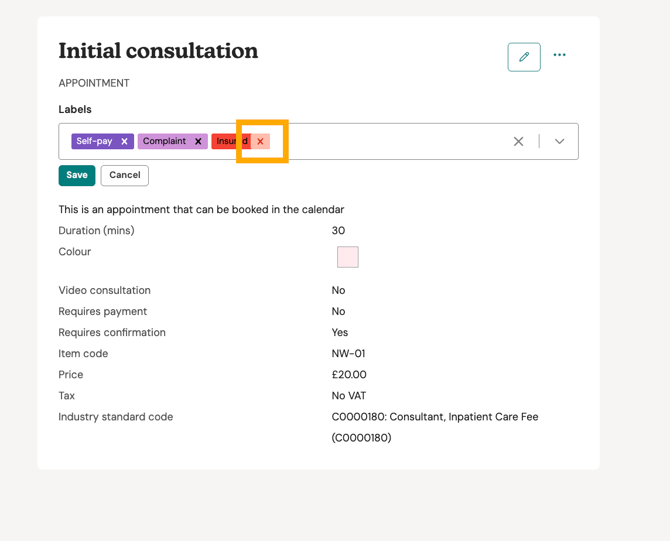
Task: Click the Self-pay label chip text
Action: [95, 142]
